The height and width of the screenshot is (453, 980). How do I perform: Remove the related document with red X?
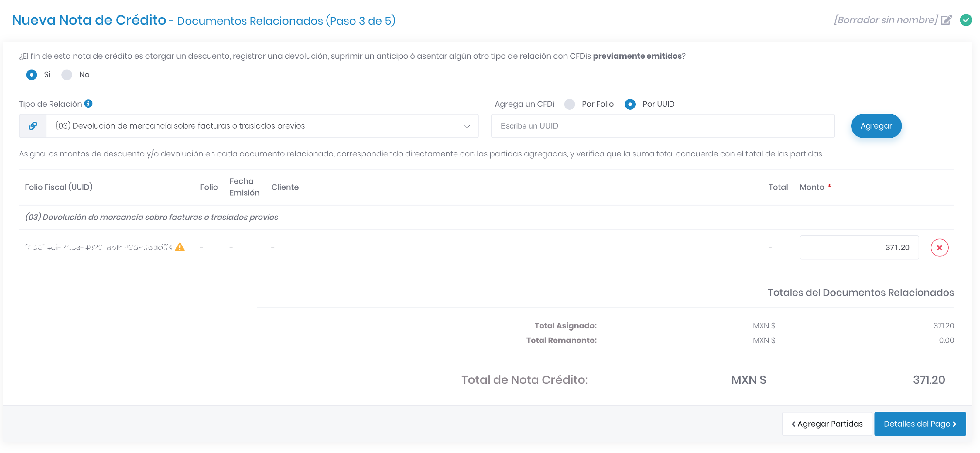point(939,247)
